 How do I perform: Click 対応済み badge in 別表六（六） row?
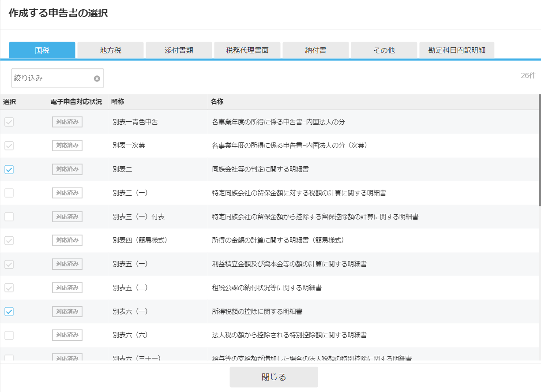pyautogui.click(x=67, y=335)
